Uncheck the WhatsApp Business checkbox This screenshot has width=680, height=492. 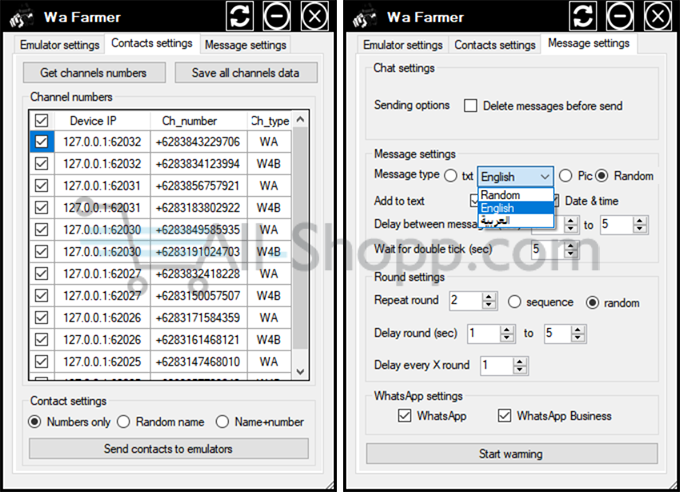(504, 415)
